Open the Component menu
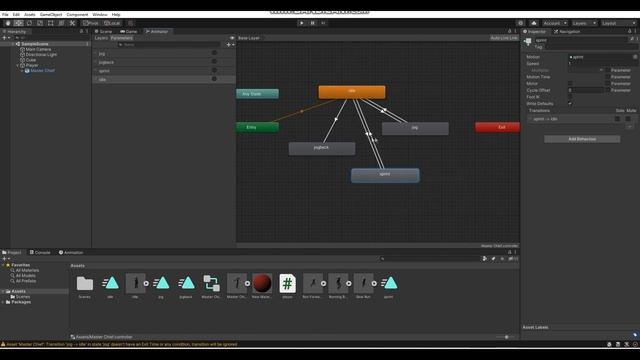640x360 pixels. click(77, 14)
